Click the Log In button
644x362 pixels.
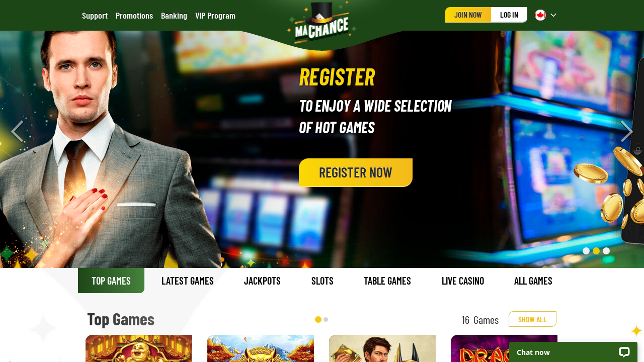[x=509, y=15]
